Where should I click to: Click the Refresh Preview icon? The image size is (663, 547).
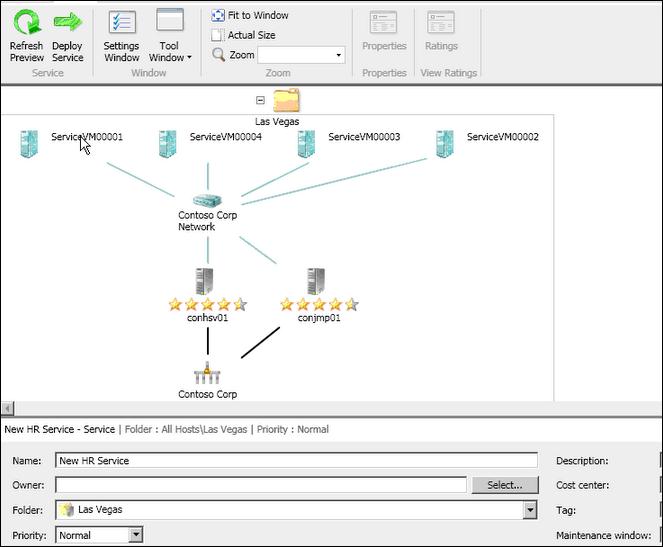click(27, 22)
